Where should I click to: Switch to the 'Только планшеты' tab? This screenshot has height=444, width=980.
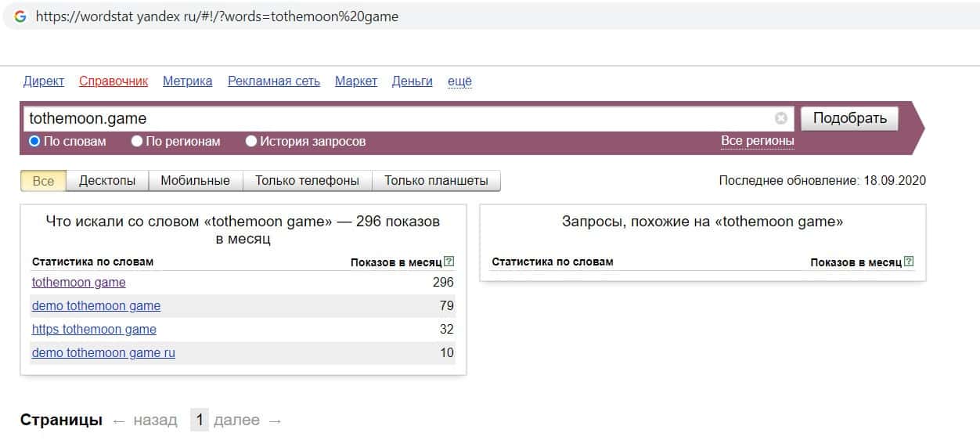click(436, 181)
